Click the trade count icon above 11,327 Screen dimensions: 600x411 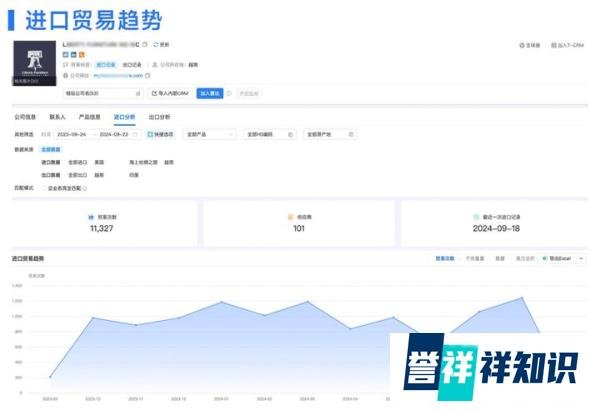click(x=91, y=217)
